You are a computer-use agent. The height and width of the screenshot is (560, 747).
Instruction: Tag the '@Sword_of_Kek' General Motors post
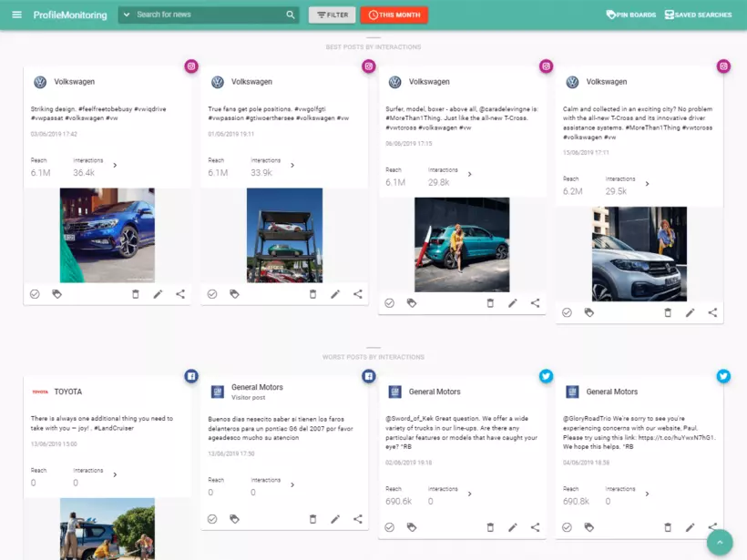pos(412,527)
